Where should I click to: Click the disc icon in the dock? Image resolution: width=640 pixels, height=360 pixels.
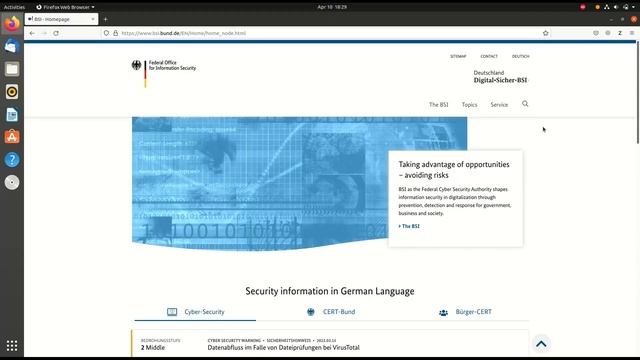coord(12,182)
